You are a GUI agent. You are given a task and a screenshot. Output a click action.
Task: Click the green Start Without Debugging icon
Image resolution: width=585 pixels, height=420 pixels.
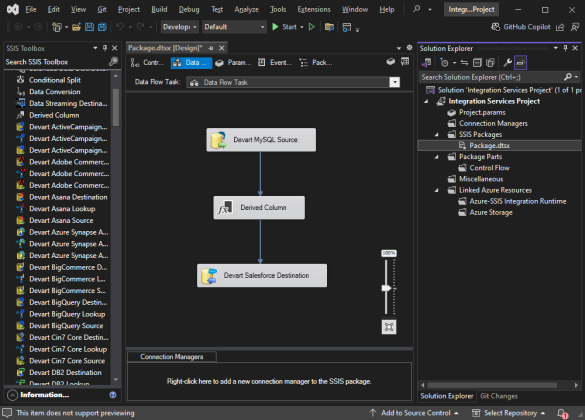coord(312,27)
